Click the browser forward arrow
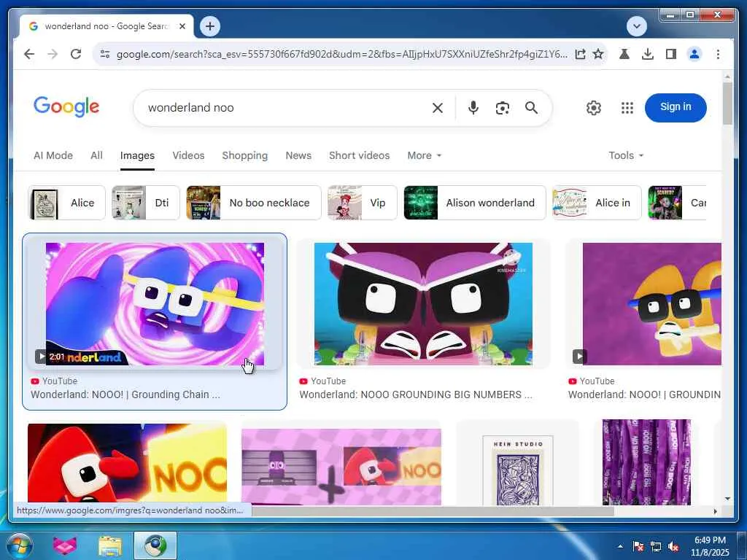This screenshot has width=747, height=560. pos(53,54)
